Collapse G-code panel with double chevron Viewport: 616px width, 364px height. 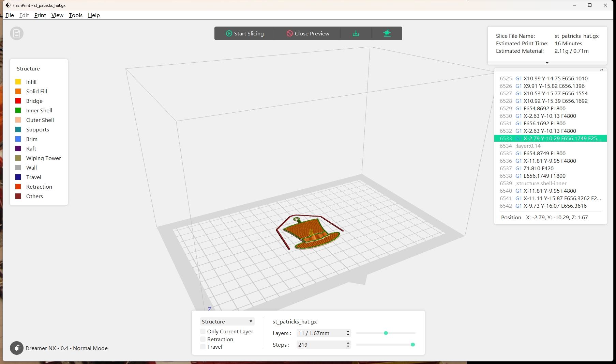pos(601,70)
